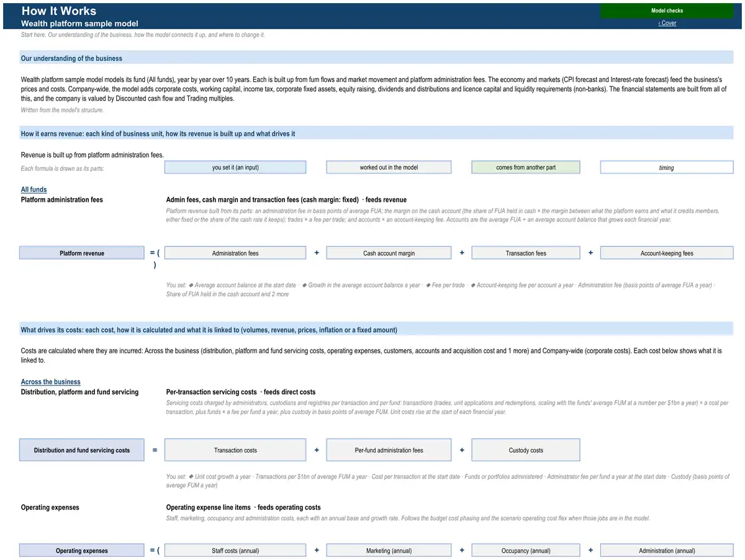Click the Operating expenses formula box
The width and height of the screenshot is (745, 560).
(x=82, y=550)
